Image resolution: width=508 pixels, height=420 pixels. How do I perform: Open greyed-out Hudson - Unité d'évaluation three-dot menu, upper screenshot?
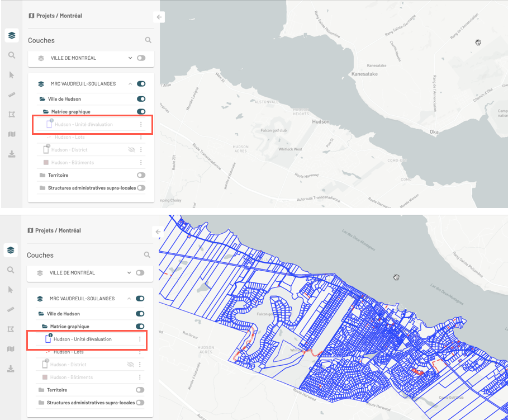pyautogui.click(x=141, y=124)
